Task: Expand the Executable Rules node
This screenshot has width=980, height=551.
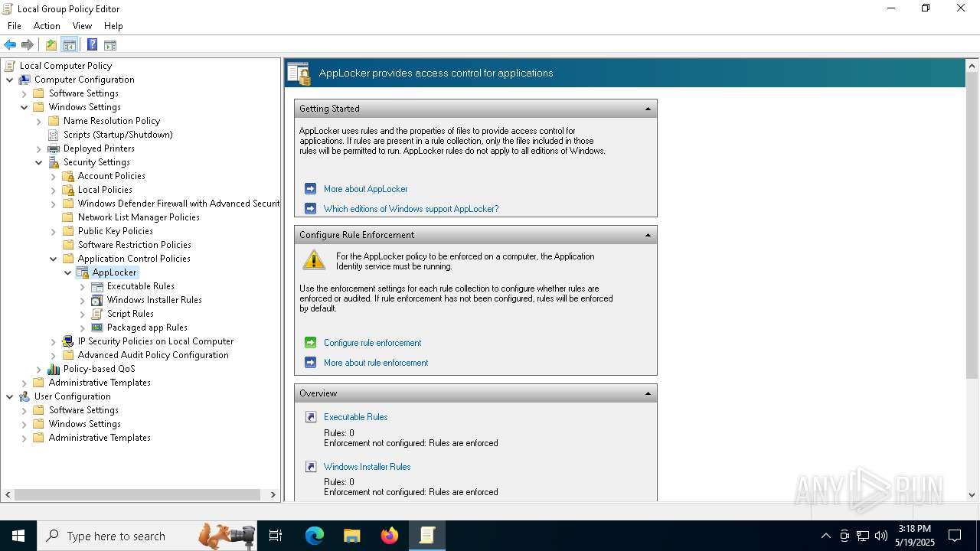Action: [83, 286]
